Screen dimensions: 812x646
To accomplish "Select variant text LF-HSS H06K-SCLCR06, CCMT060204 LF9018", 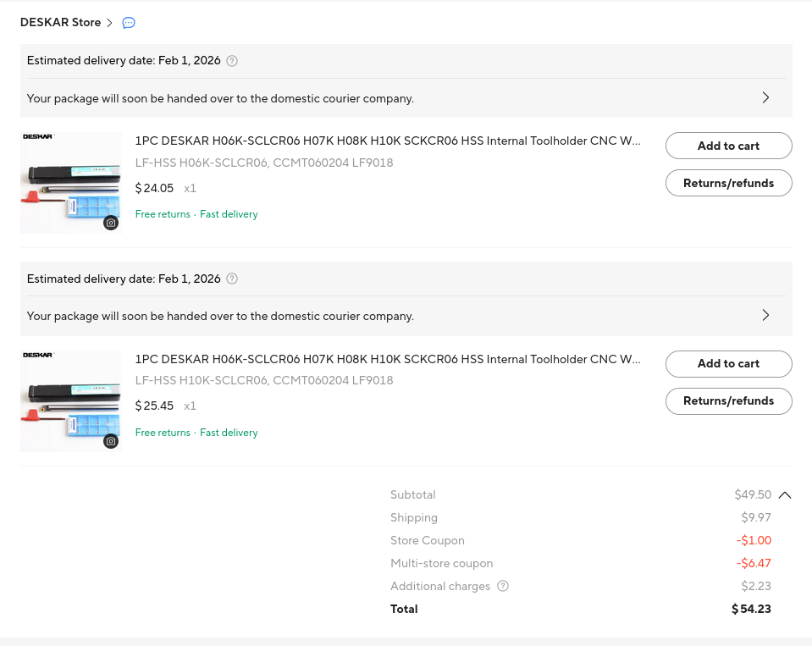I will (264, 163).
